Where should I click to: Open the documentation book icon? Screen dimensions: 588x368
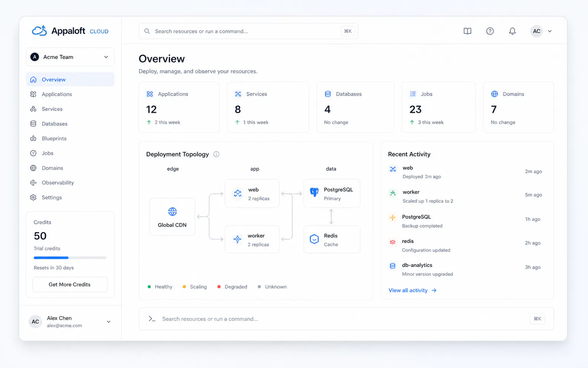[x=468, y=31]
